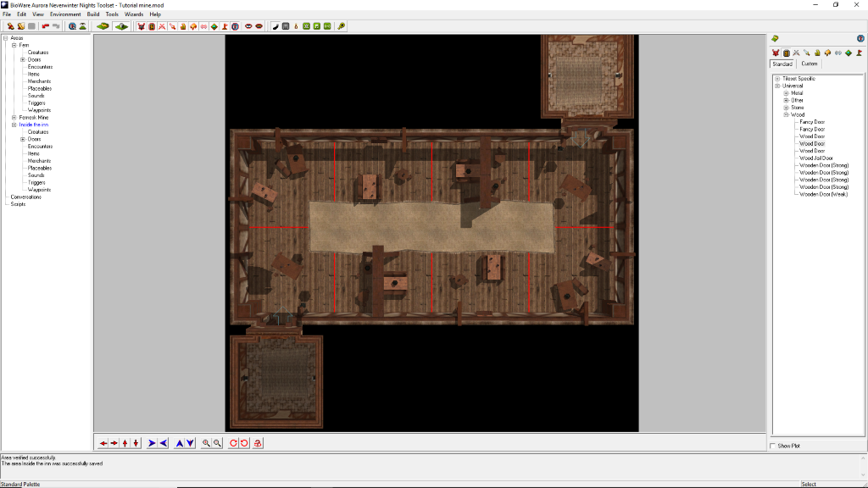
Task: Open the File menu
Action: coord(7,14)
